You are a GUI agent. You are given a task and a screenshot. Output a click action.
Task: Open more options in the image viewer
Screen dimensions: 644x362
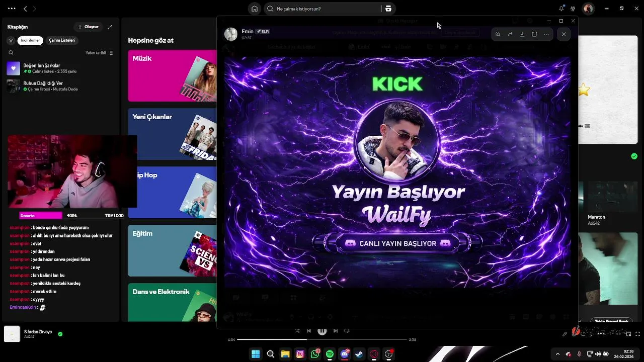[x=546, y=34]
